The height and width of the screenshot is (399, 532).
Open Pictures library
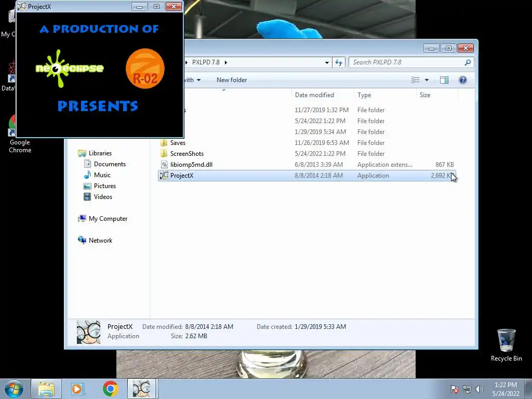pyautogui.click(x=105, y=186)
